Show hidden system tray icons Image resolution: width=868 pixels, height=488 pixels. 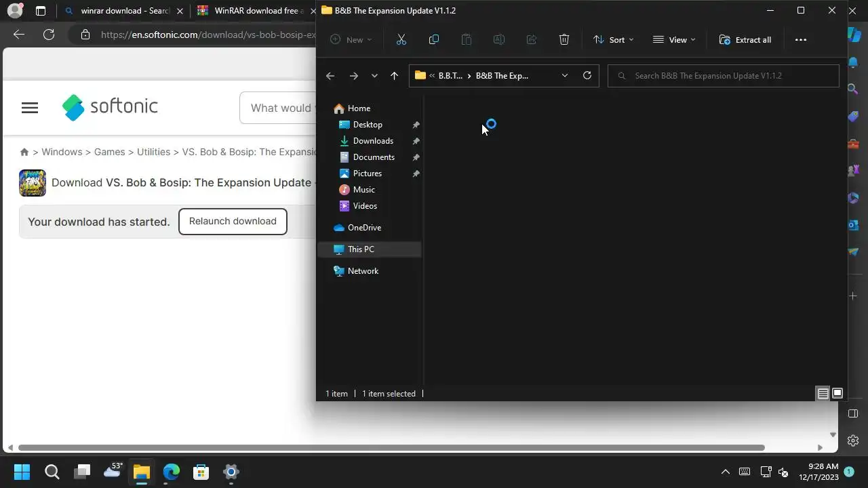[x=725, y=472]
